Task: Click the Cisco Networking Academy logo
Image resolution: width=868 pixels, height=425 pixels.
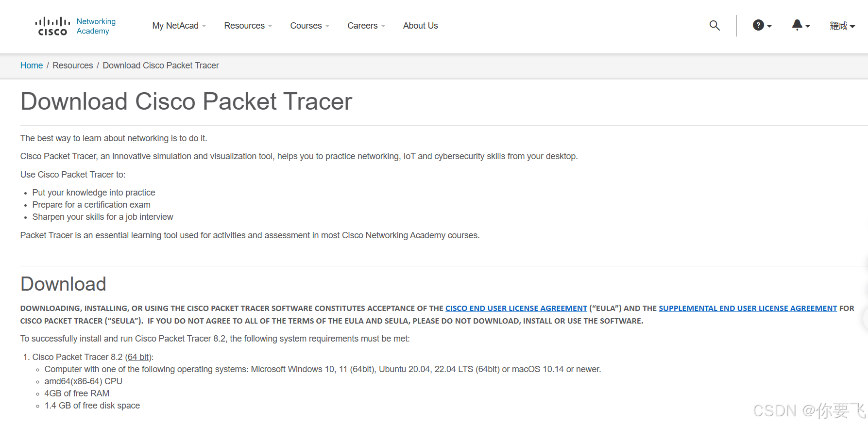Action: [x=75, y=26]
